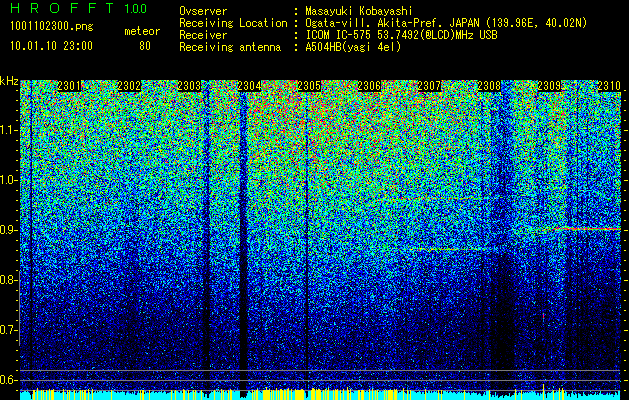The width and height of the screenshot is (629, 400).
Task: Click the 'Receiving Location' label
Action: tap(233, 24)
